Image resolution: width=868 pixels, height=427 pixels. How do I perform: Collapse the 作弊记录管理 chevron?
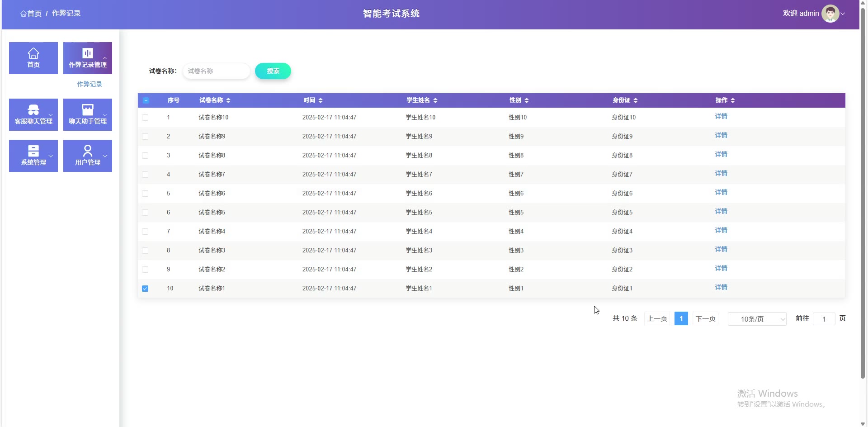pos(105,58)
